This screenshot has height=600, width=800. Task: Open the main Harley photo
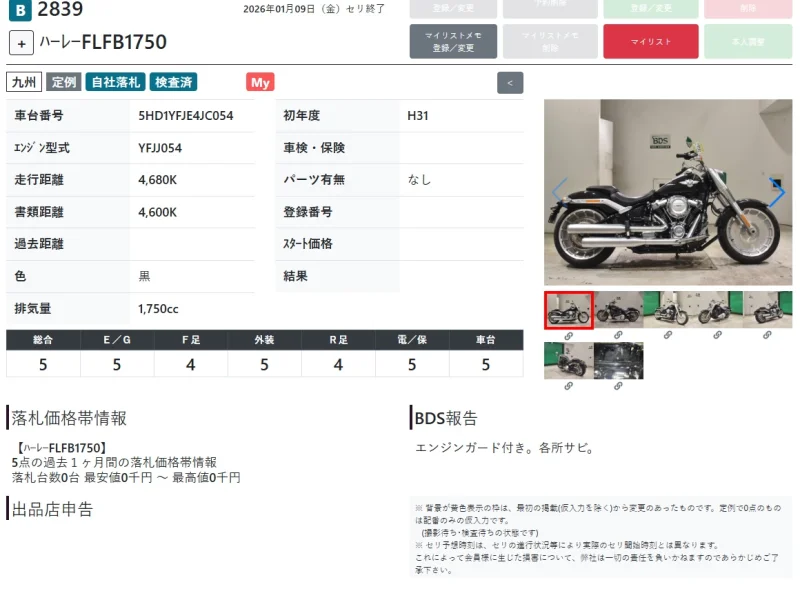tap(668, 192)
